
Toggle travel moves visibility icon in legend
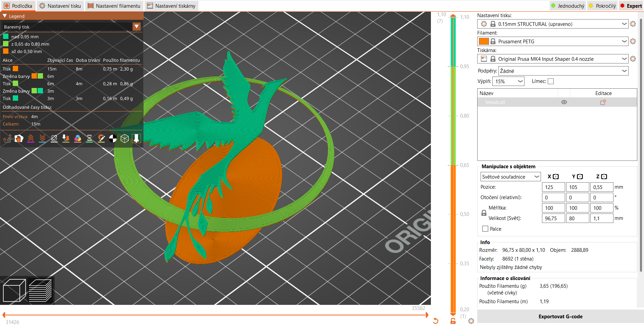coord(7,139)
